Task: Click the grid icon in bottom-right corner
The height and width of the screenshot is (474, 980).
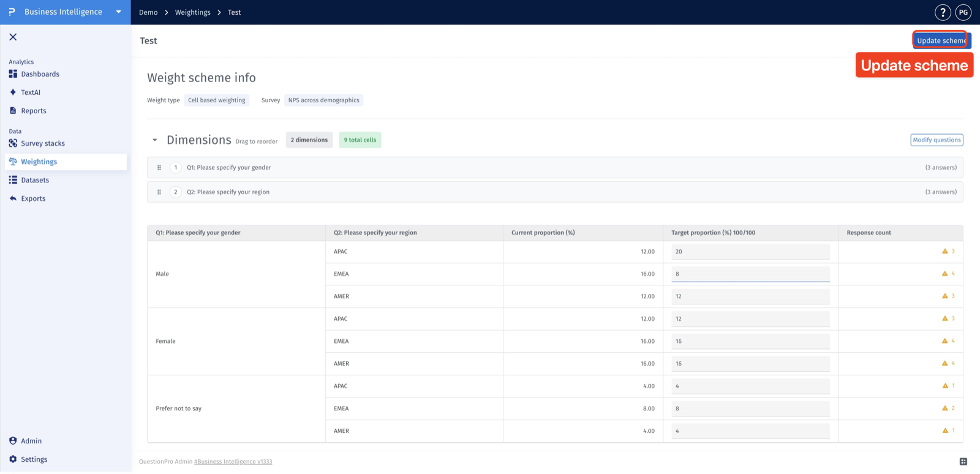Action: (x=963, y=462)
